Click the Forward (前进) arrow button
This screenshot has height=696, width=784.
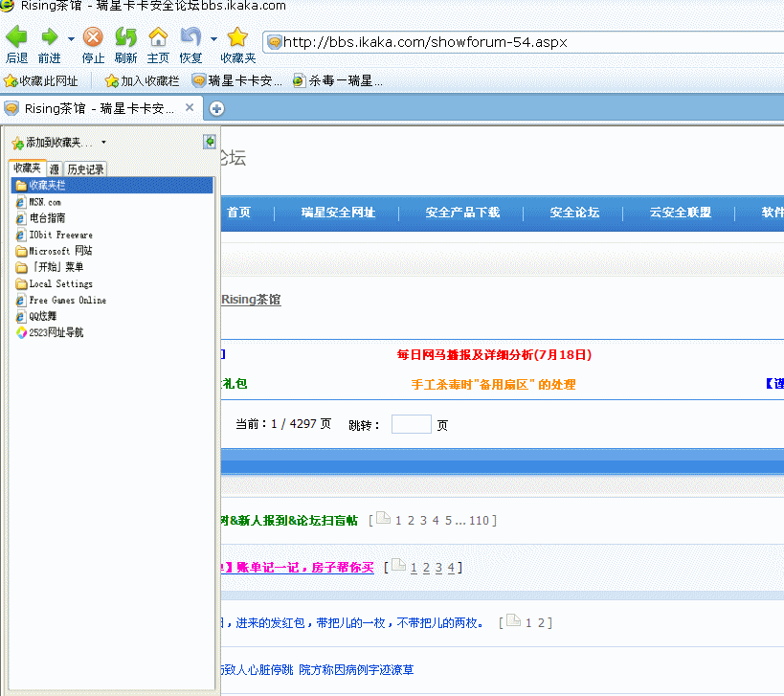click(49, 37)
